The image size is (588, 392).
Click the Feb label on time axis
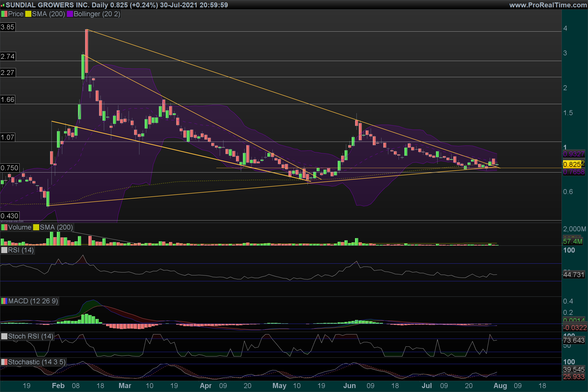point(58,386)
